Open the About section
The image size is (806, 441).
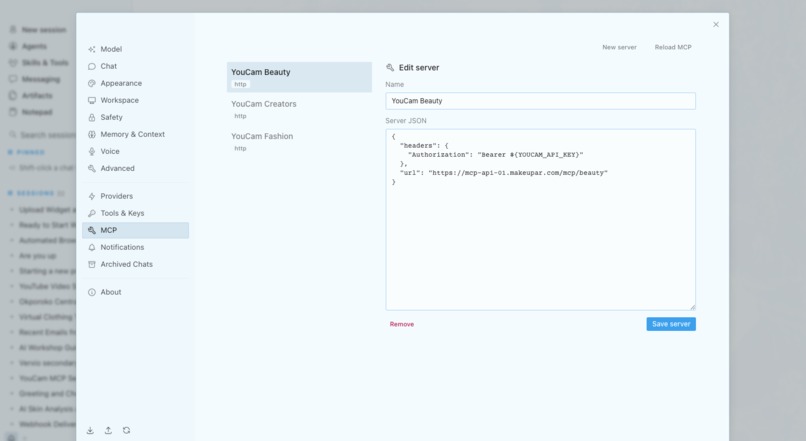[x=135, y=292]
